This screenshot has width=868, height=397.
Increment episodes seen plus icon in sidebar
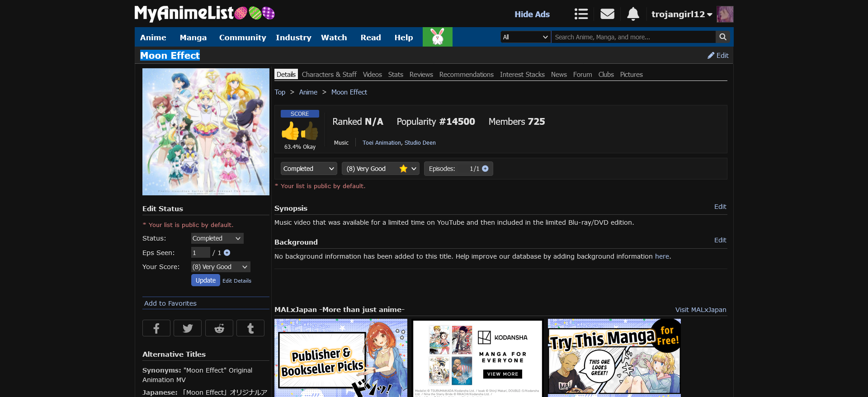pyautogui.click(x=227, y=253)
